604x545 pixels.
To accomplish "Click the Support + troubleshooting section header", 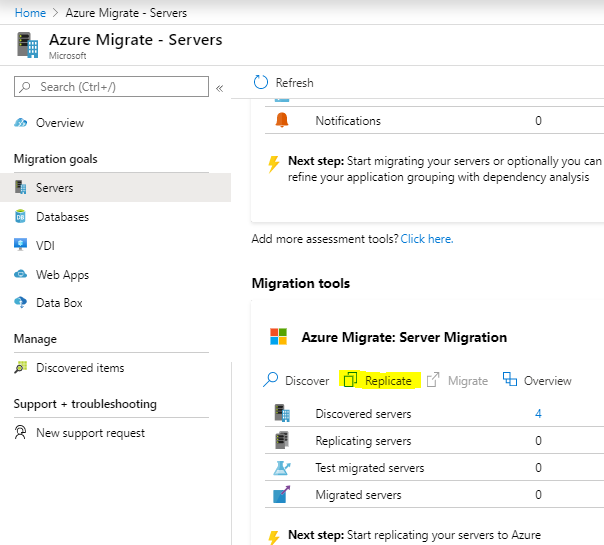I will pos(85,404).
